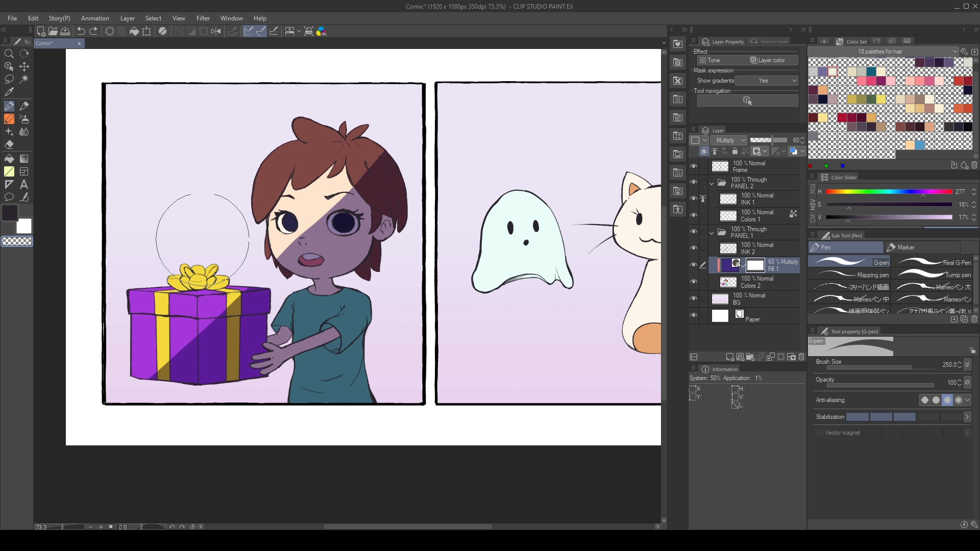This screenshot has width=980, height=551.
Task: Open the Show gradients Yes dropdown
Action: [x=767, y=81]
